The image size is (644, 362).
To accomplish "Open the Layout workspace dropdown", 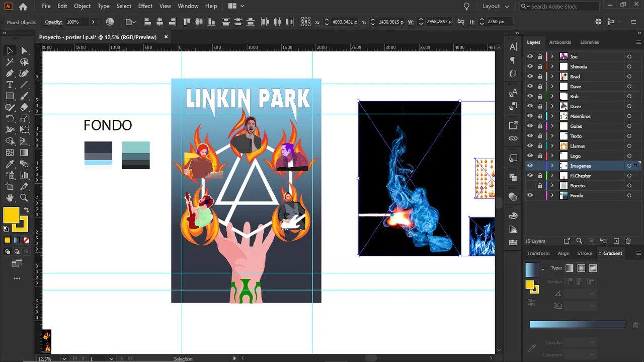I will tap(496, 6).
